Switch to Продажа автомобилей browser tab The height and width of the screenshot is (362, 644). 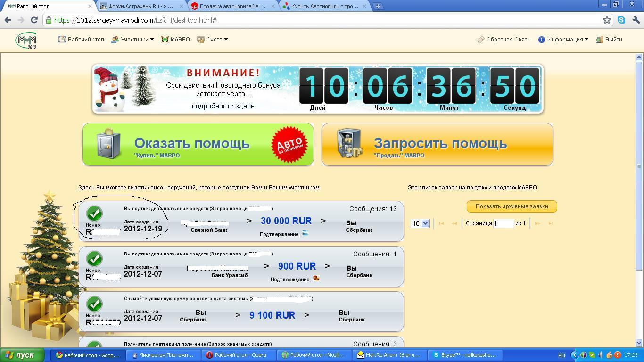coord(233,6)
